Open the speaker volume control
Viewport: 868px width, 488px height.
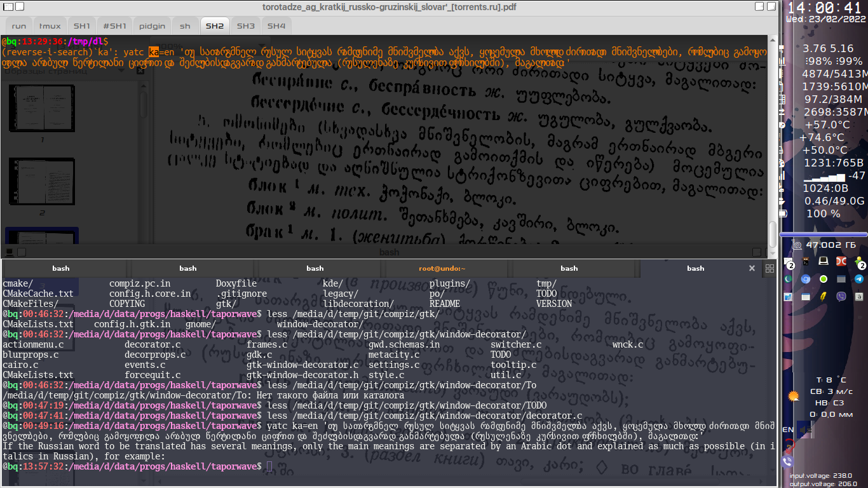(x=805, y=430)
